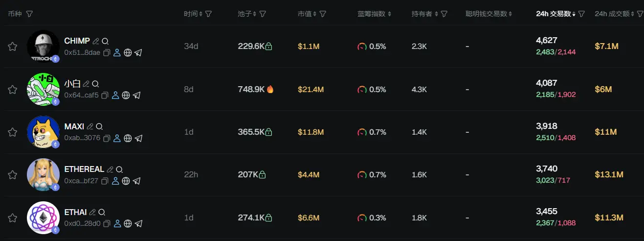The height and width of the screenshot is (241, 644).
Task: Open the Telegram icon for ETHAI
Action: tap(138, 224)
